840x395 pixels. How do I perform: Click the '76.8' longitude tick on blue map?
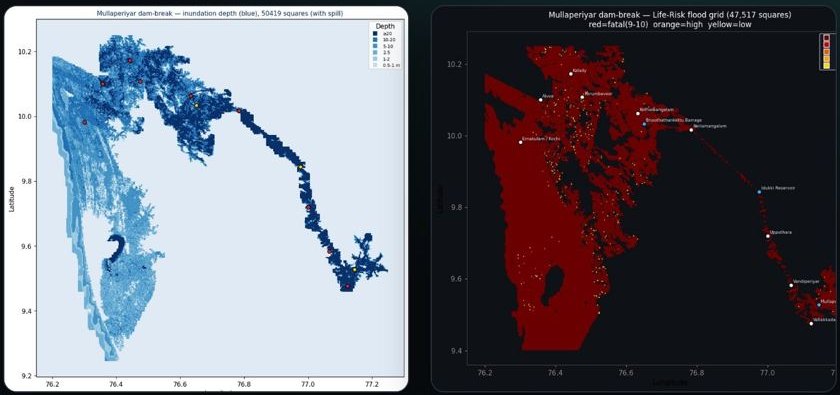(244, 384)
